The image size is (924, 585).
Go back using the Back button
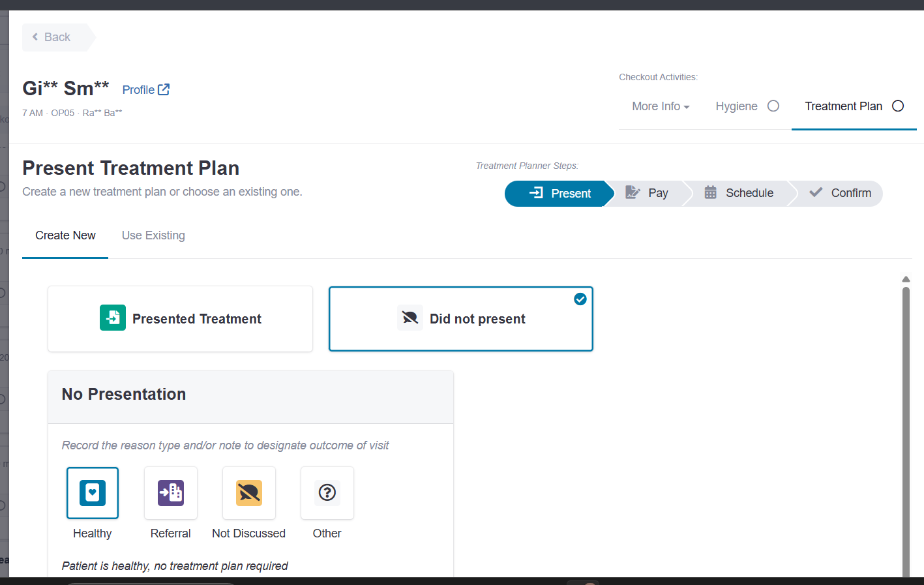click(55, 37)
